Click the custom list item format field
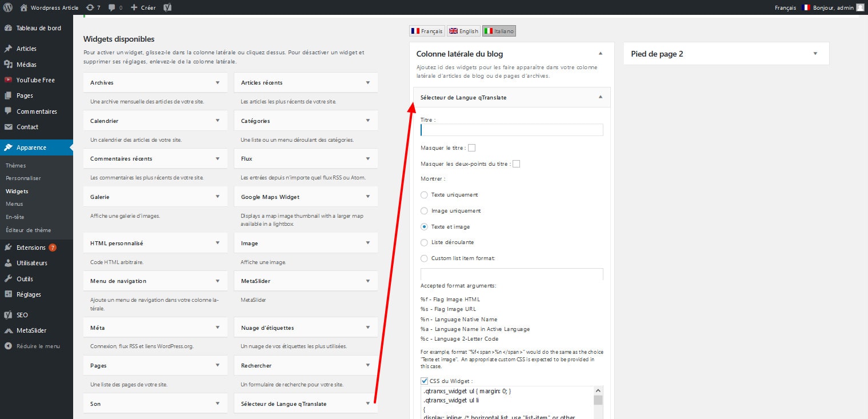The width and height of the screenshot is (868, 419). [512, 274]
